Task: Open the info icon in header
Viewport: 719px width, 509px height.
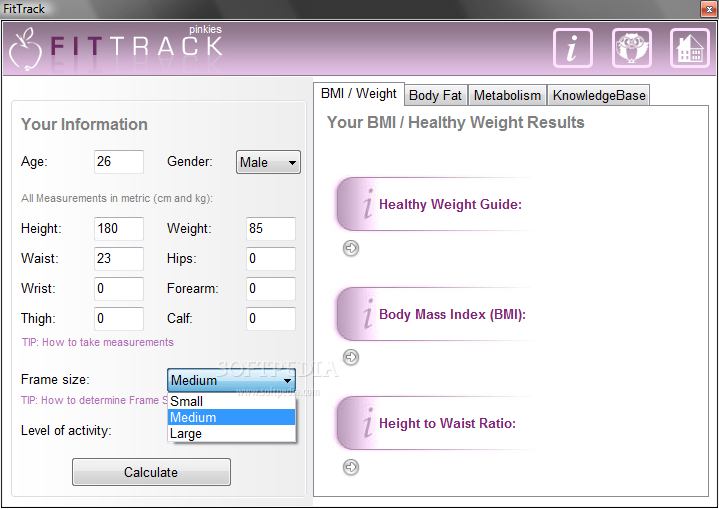Action: (x=572, y=48)
